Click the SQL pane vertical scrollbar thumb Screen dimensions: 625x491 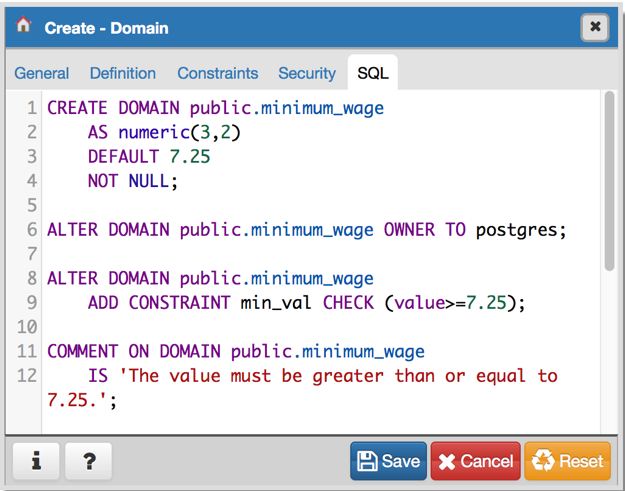click(x=609, y=180)
